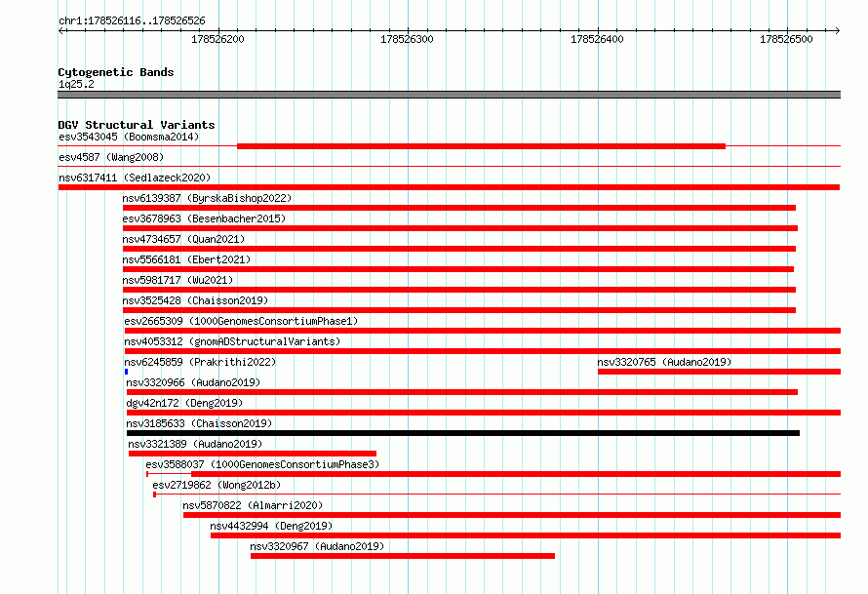The image size is (868, 594).
Task: Click the 1q25.2 band label
Action: pos(76,84)
